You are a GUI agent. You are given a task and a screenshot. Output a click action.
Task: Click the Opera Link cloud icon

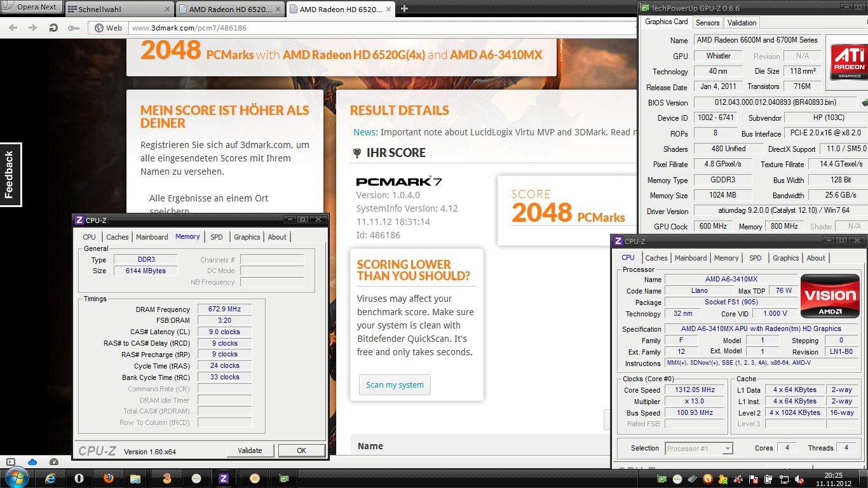32,462
